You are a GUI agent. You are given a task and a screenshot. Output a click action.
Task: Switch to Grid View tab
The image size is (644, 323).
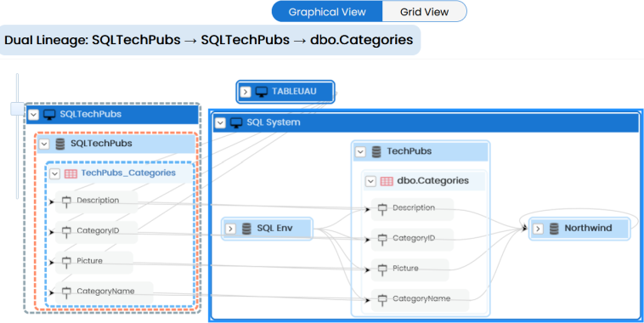point(424,12)
